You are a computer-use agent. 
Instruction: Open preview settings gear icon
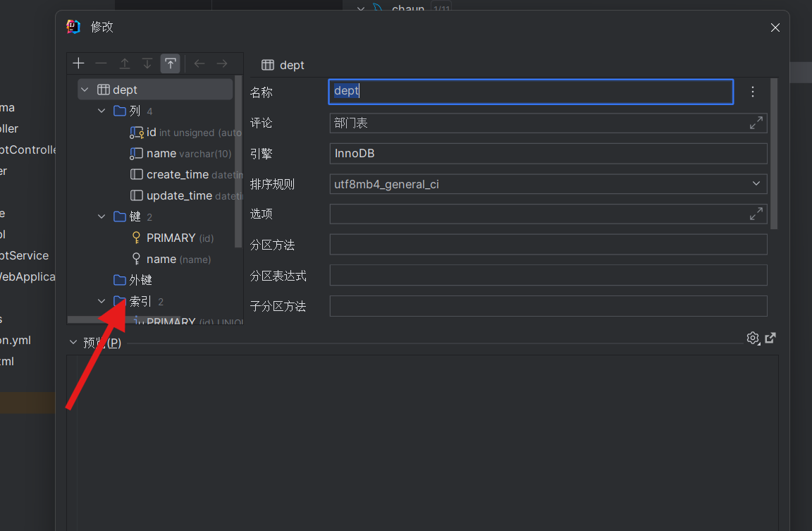pos(753,338)
